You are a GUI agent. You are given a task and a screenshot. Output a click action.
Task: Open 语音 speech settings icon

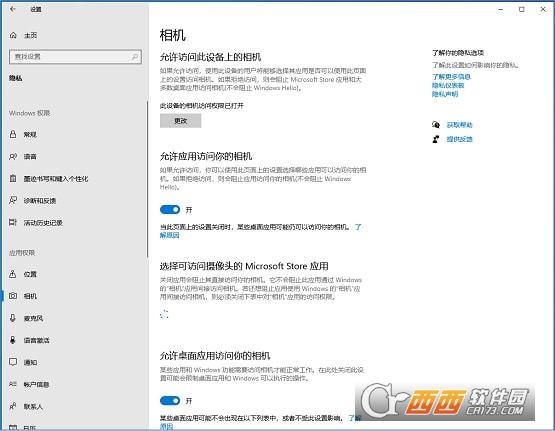click(13, 156)
